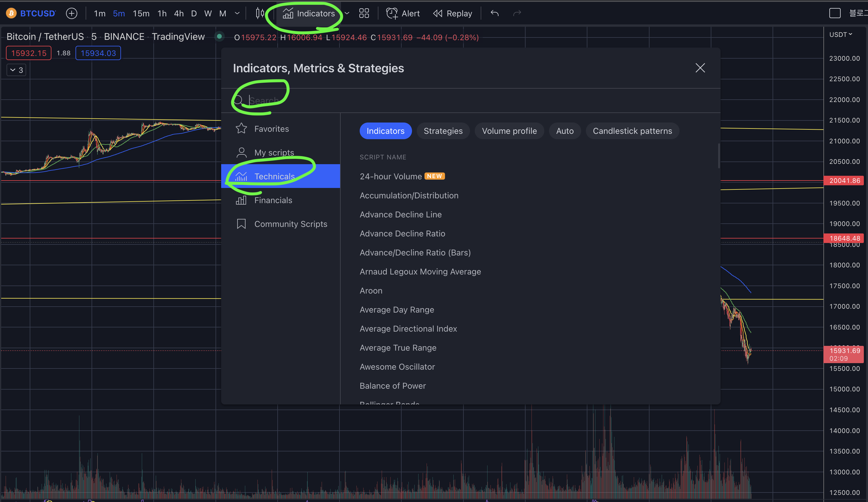Screen dimensions: 868x502
Task: Click the add symbol plus icon
Action: (72, 13)
